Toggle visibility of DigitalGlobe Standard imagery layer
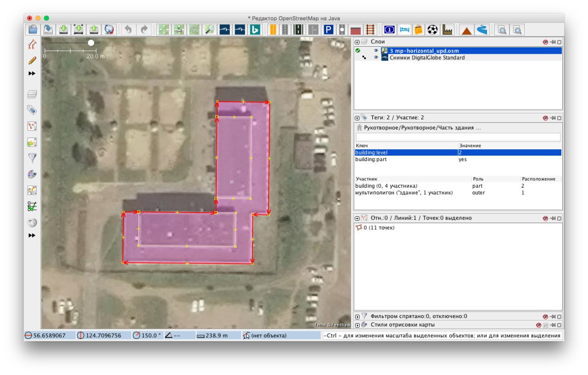This screenshot has width=588, height=375. pyautogui.click(x=376, y=58)
